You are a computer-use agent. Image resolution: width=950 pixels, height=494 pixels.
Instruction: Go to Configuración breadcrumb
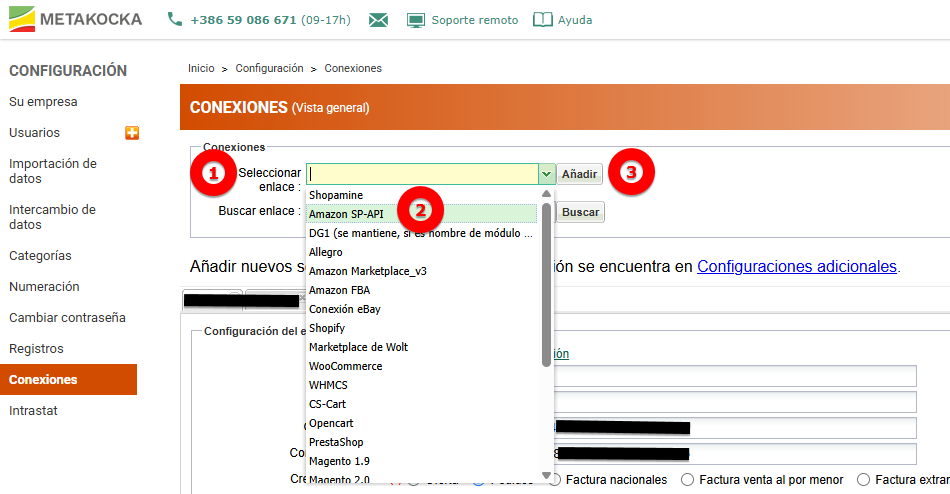coord(270,68)
